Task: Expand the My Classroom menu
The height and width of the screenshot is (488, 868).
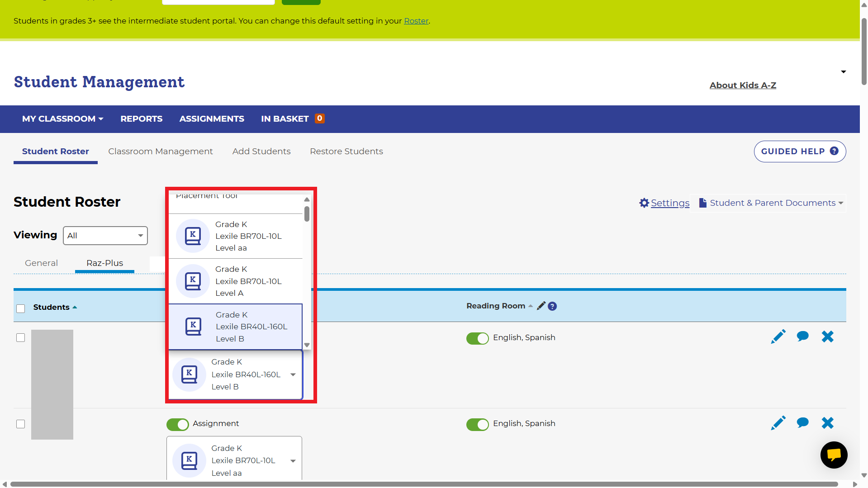Action: (62, 118)
